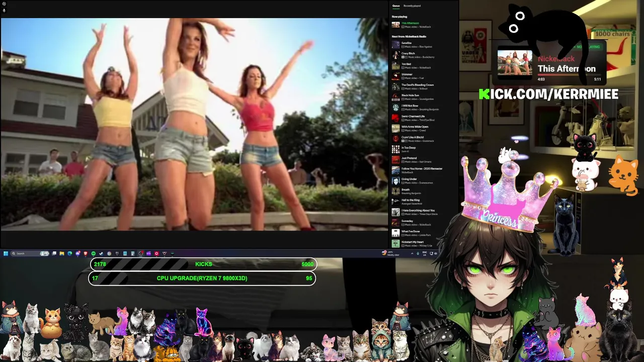644x362 pixels.
Task: Play 'In Too Deep' by Sum 41
Action: [423, 149]
